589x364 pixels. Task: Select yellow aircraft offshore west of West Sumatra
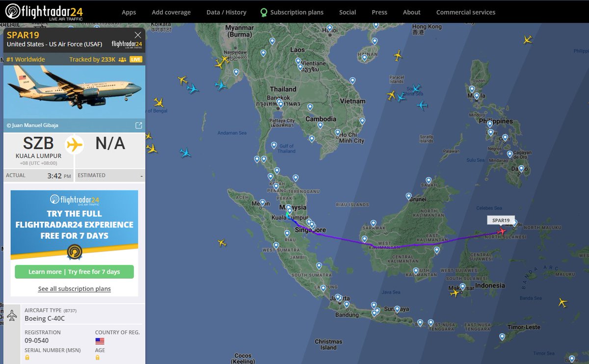[x=222, y=243]
